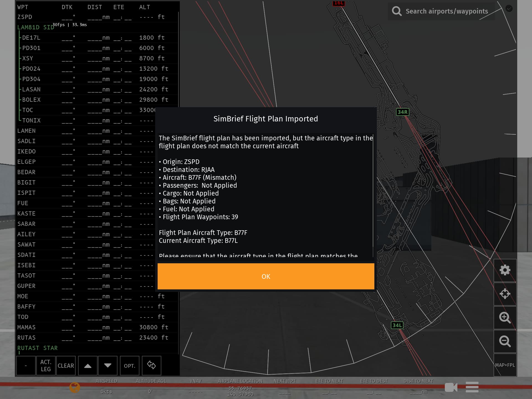This screenshot has height=399, width=532.
Task: Open flight plan OPT. options
Action: tap(129, 365)
